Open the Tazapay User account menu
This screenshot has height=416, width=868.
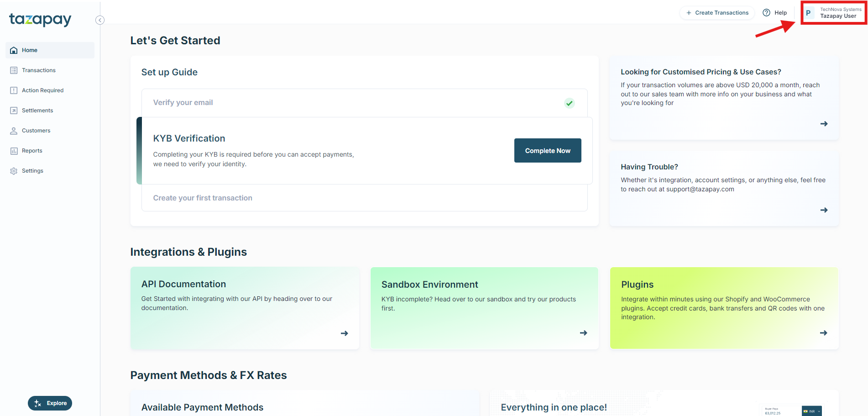coord(833,13)
